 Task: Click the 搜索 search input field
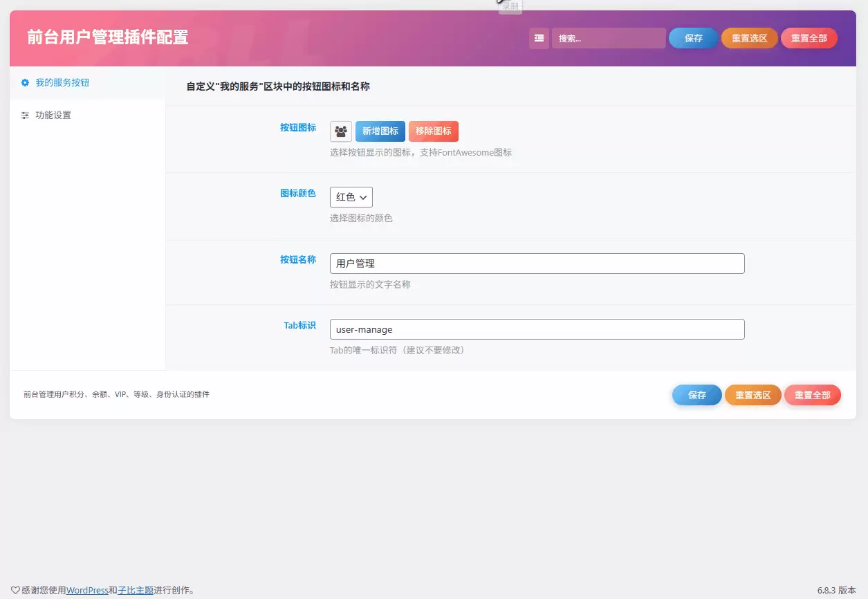[608, 38]
